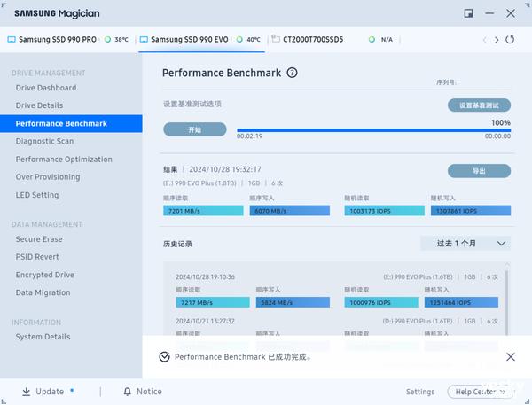The image size is (532, 405).
Task: Open PSID Revert page
Action: pyautogui.click(x=37, y=257)
